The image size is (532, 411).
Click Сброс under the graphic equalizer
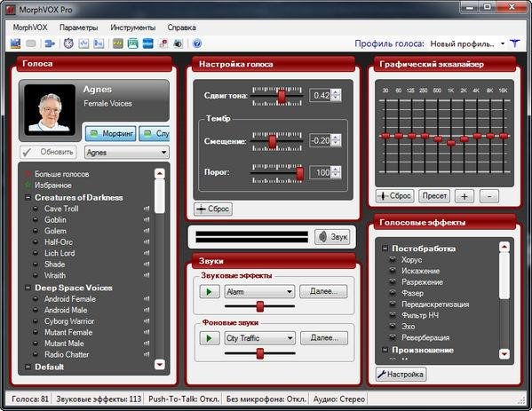[395, 196]
